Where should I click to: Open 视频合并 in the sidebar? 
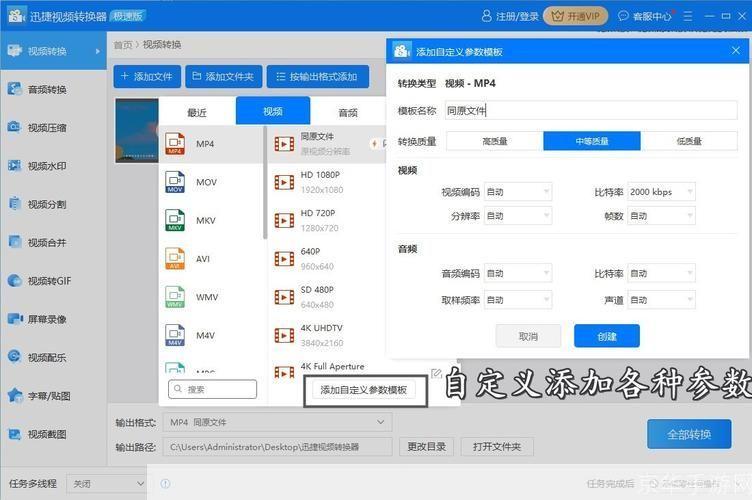click(x=53, y=243)
